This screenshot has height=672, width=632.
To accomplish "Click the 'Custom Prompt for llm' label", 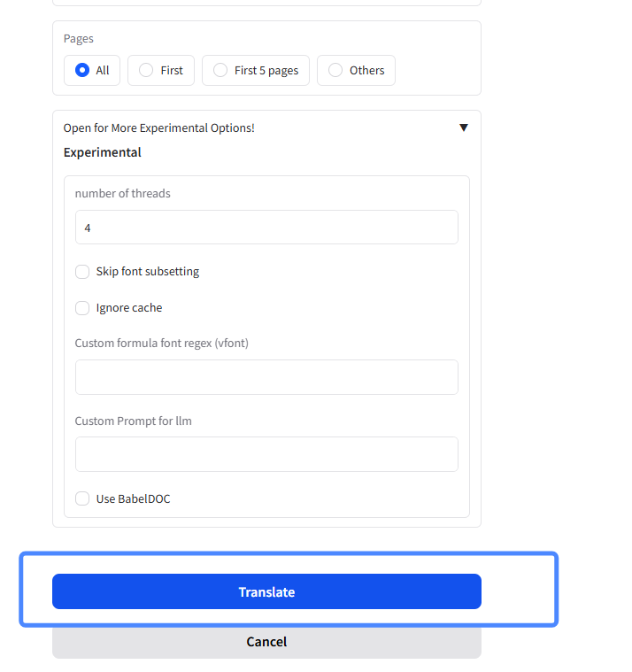I will click(x=133, y=421).
